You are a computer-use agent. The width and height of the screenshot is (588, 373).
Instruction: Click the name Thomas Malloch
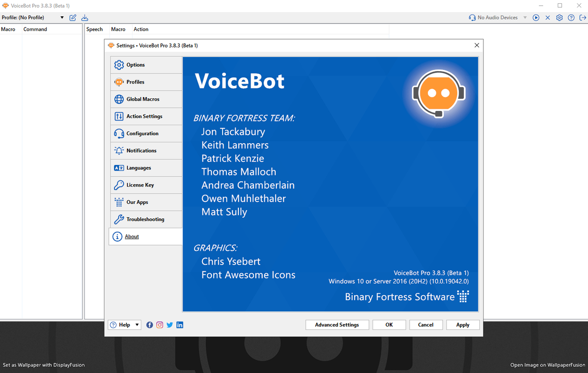coord(239,172)
